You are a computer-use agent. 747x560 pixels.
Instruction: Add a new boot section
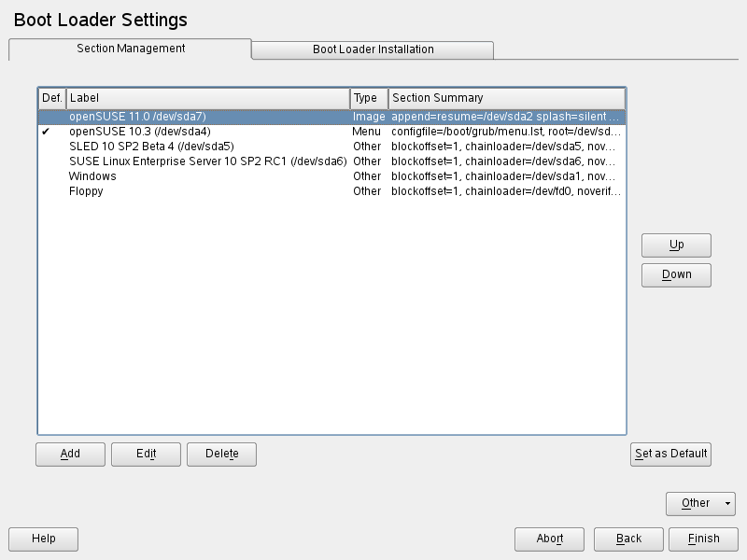[x=71, y=455]
